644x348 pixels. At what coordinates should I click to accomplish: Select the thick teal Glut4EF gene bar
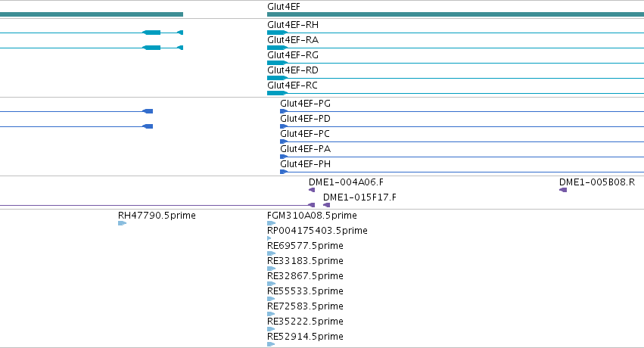coord(456,14)
